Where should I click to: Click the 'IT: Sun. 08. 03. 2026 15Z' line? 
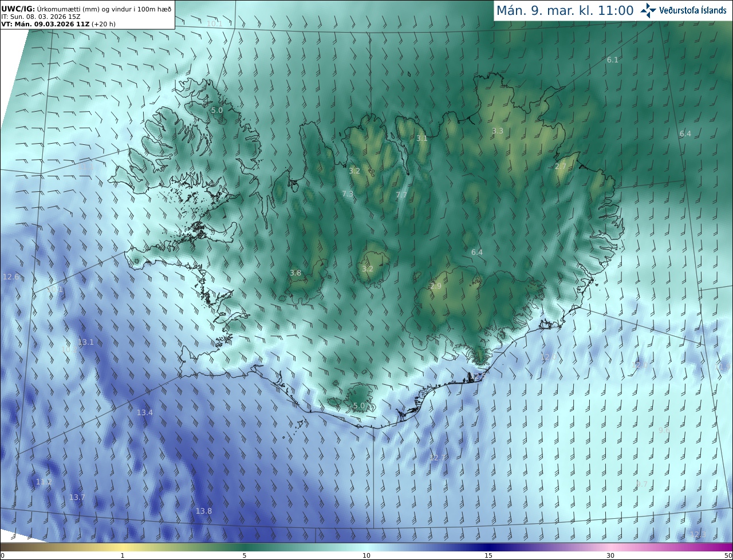coord(41,17)
